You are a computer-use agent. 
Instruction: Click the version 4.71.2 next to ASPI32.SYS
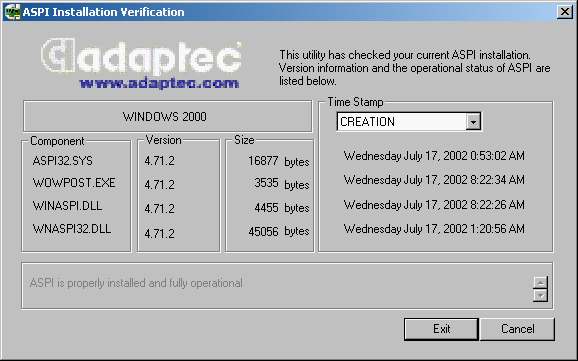click(x=159, y=161)
